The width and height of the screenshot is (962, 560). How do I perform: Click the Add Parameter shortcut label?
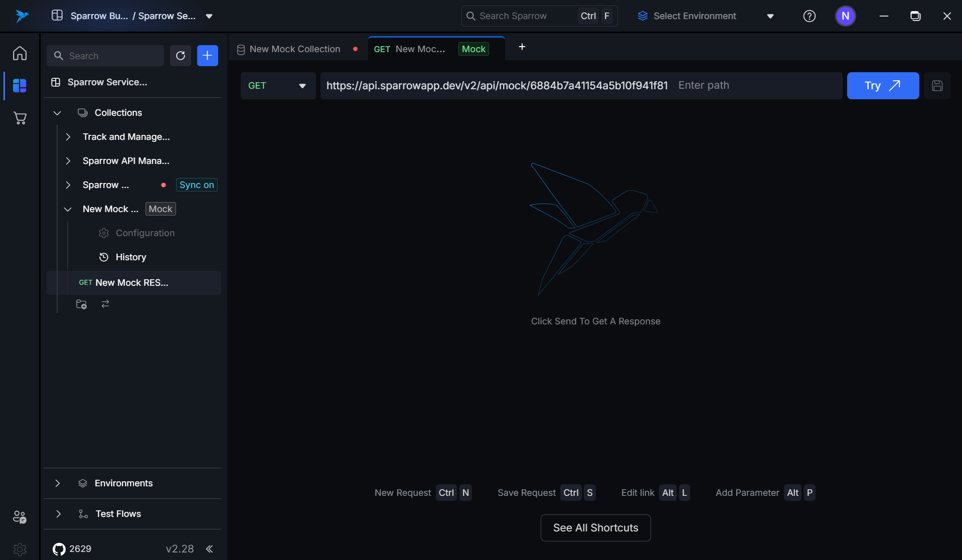(747, 493)
